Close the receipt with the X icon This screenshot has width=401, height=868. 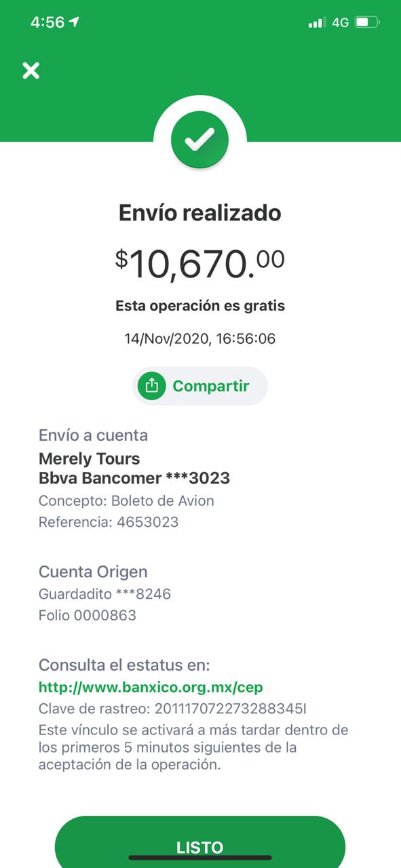(31, 71)
